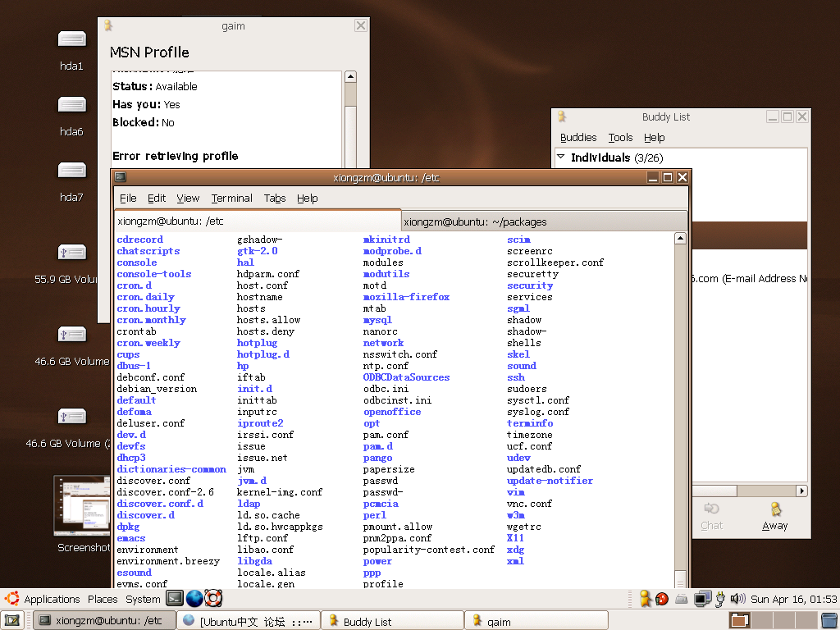This screenshot has width=840, height=630.
Task: Open the Trash icon in the bottom panel
Action: [x=829, y=620]
